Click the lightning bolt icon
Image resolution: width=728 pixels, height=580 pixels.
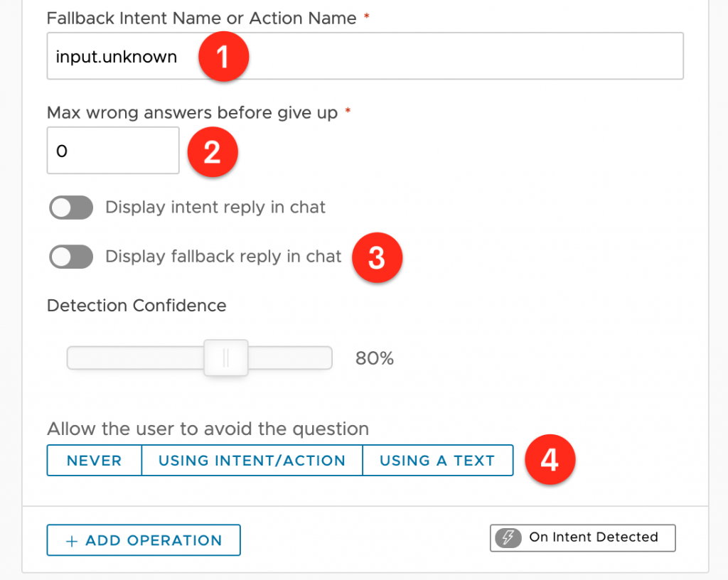click(508, 538)
